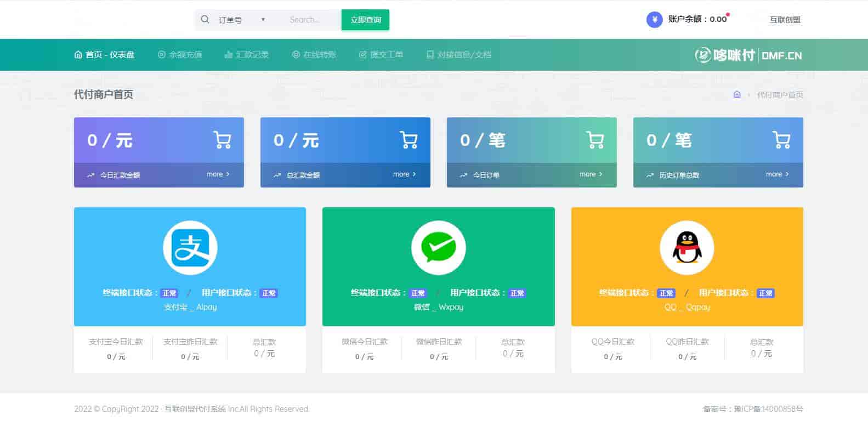The image size is (868, 426).
Task: Expand more on 总汇款金额 card
Action: pos(404,174)
